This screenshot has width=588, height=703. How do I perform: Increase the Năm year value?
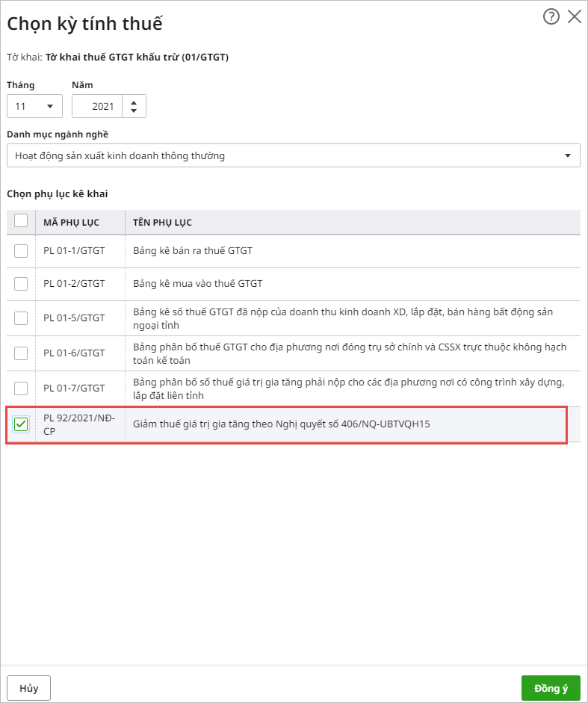tap(134, 102)
